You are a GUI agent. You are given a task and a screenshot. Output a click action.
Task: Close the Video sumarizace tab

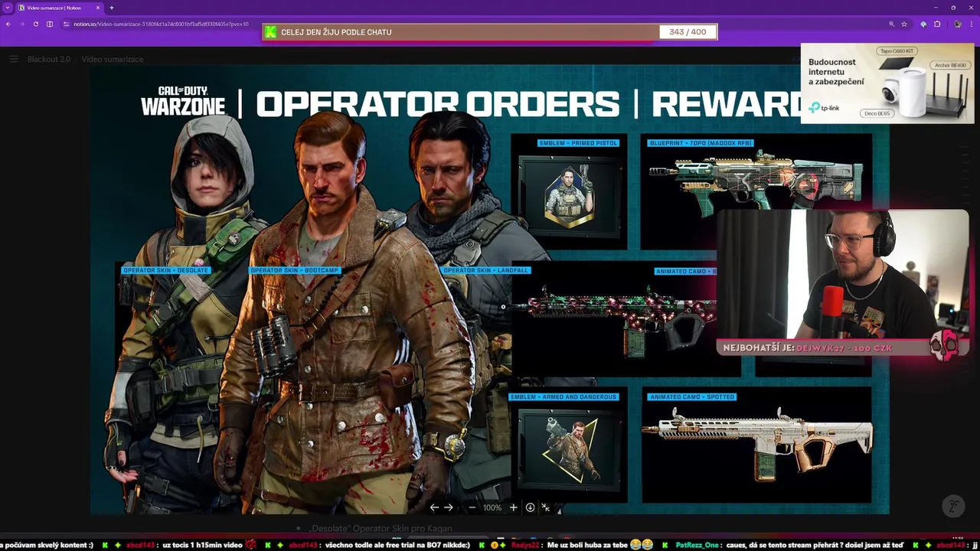pyautogui.click(x=98, y=8)
